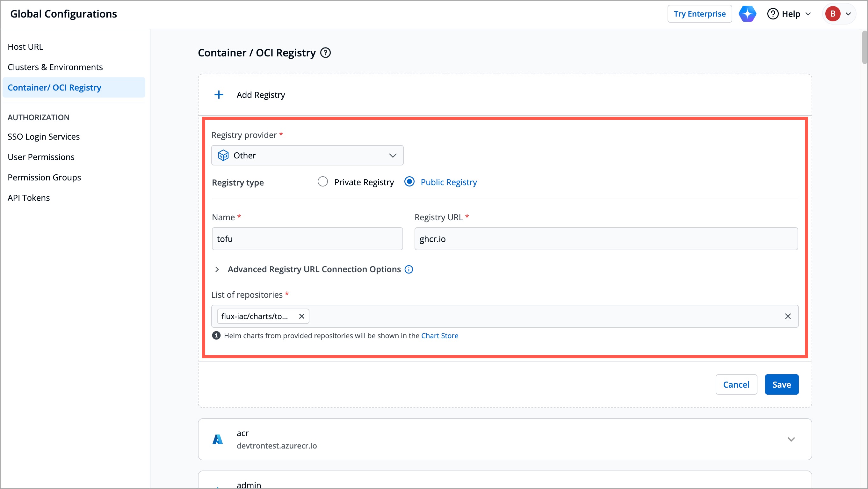Expand the acr registry details chevron
The height and width of the screenshot is (489, 868).
pyautogui.click(x=791, y=439)
